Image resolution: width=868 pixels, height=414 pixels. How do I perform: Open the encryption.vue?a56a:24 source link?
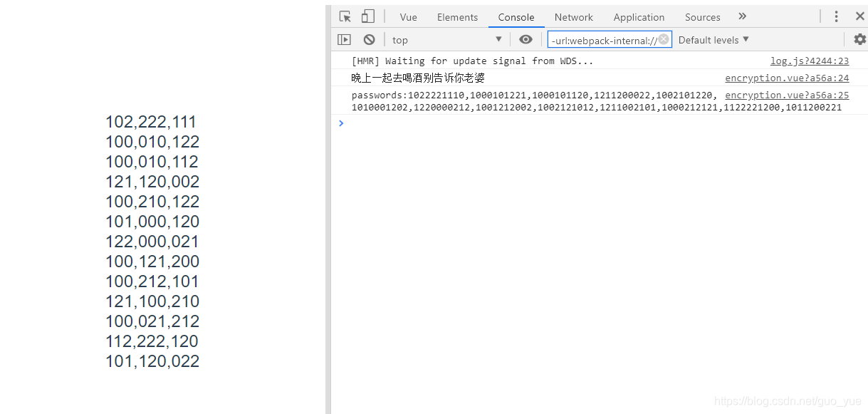[787, 78]
